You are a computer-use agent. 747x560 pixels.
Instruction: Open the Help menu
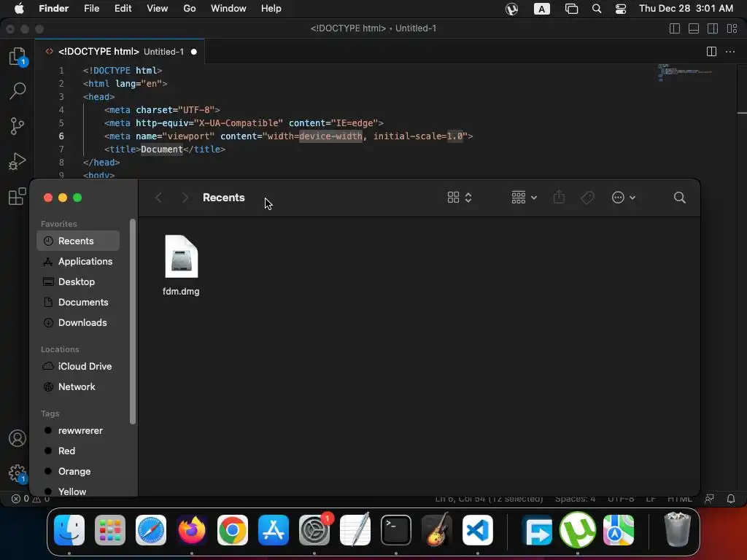[271, 9]
